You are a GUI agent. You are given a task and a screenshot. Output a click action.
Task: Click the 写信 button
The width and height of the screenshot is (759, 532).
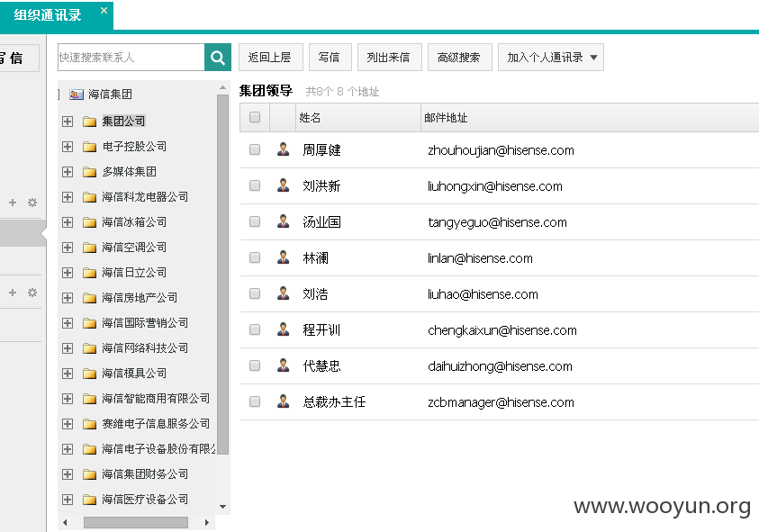pyautogui.click(x=329, y=58)
